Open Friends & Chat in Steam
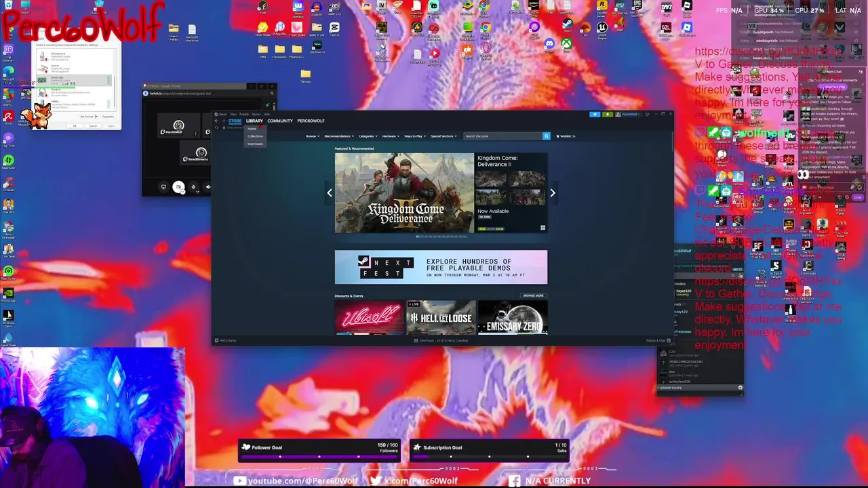This screenshot has height=488, width=868. 658,340
